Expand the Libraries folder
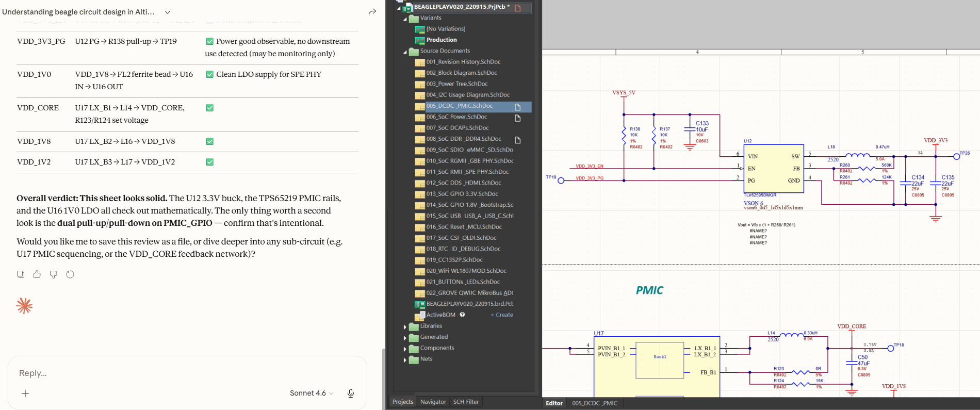 (x=405, y=326)
